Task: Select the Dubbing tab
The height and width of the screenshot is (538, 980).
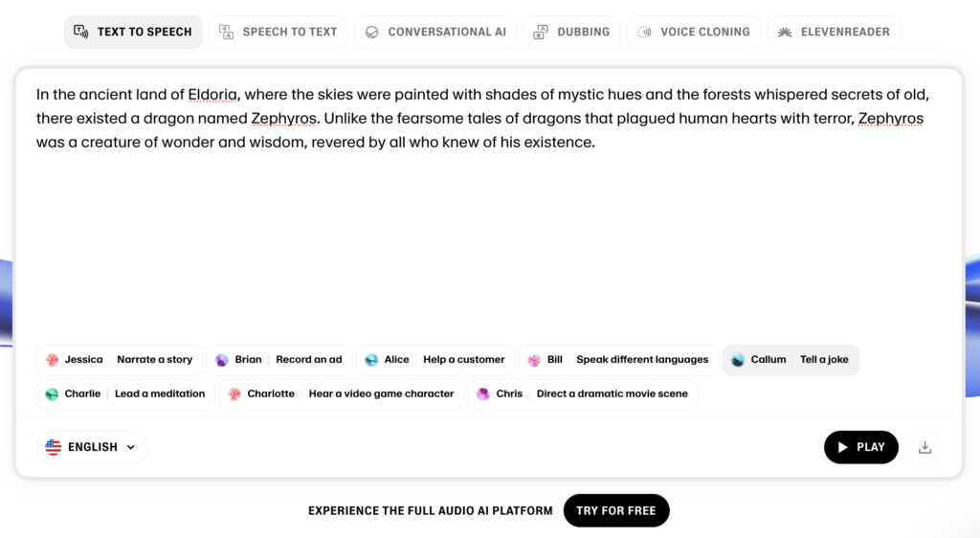Action: [571, 32]
